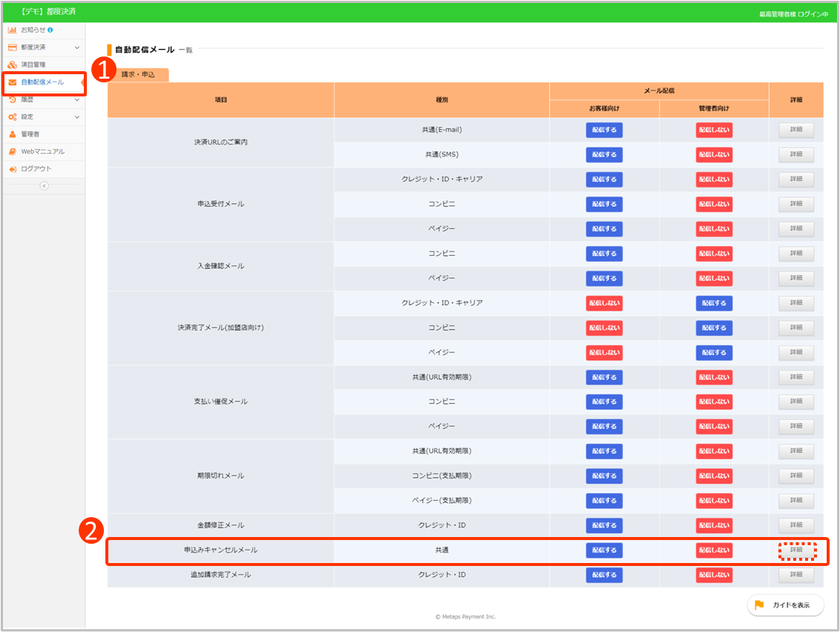Open 詳細 for 申込みキャンセルメール row
This screenshot has width=840, height=632.
[796, 550]
